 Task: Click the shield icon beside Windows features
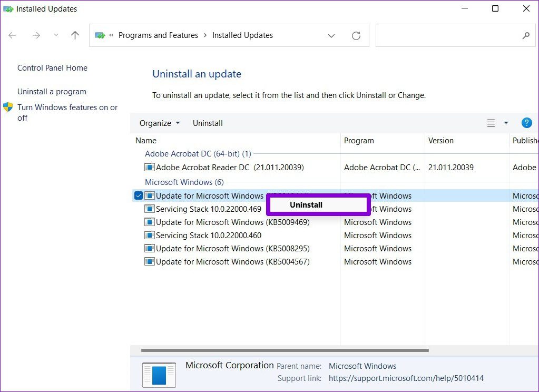[8, 107]
